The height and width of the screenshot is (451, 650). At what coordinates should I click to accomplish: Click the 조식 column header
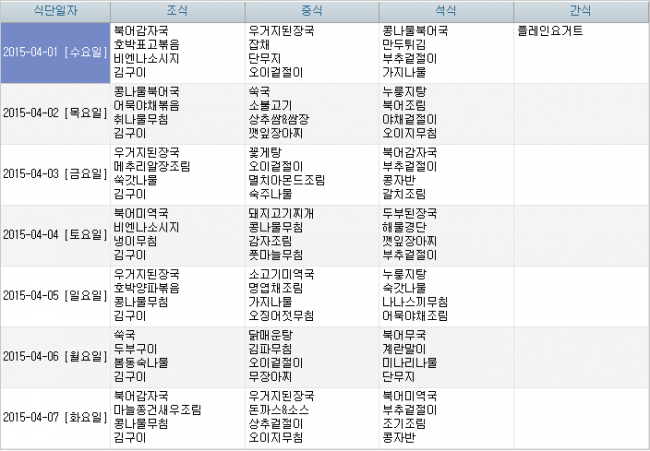point(177,11)
